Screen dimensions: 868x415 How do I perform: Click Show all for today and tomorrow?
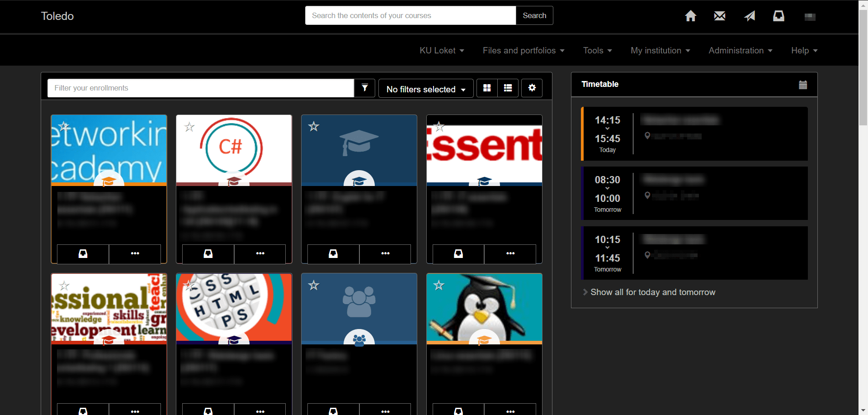click(653, 292)
